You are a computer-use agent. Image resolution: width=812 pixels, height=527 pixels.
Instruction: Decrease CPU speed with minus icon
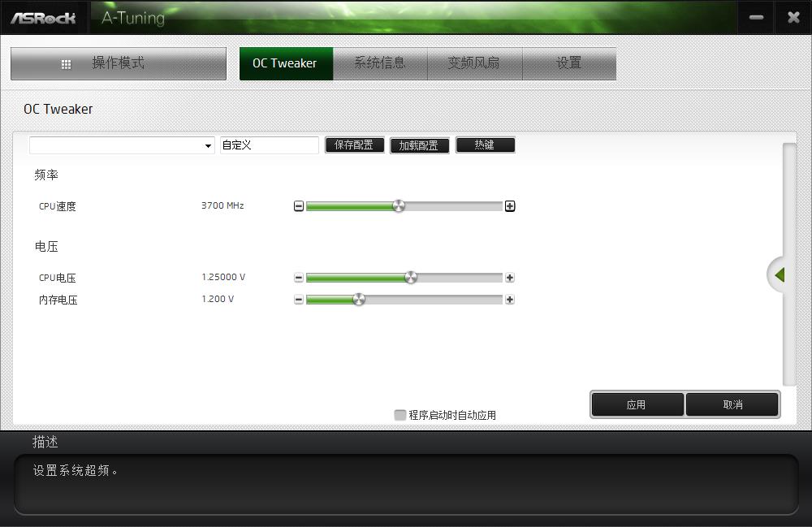click(x=299, y=206)
